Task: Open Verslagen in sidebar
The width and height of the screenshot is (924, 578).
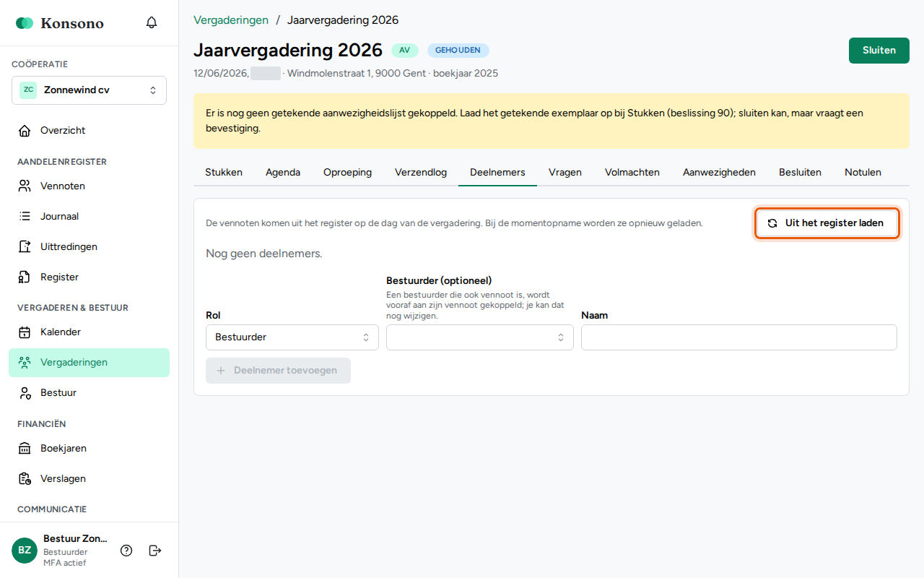Action: point(89,479)
